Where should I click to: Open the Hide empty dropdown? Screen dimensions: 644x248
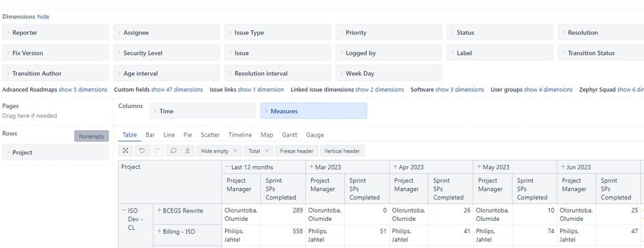click(219, 151)
